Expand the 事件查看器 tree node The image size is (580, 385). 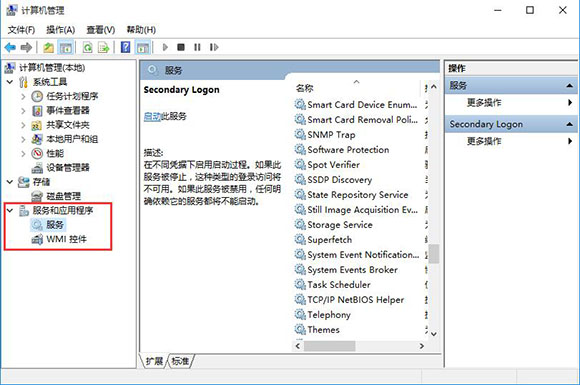[23, 111]
